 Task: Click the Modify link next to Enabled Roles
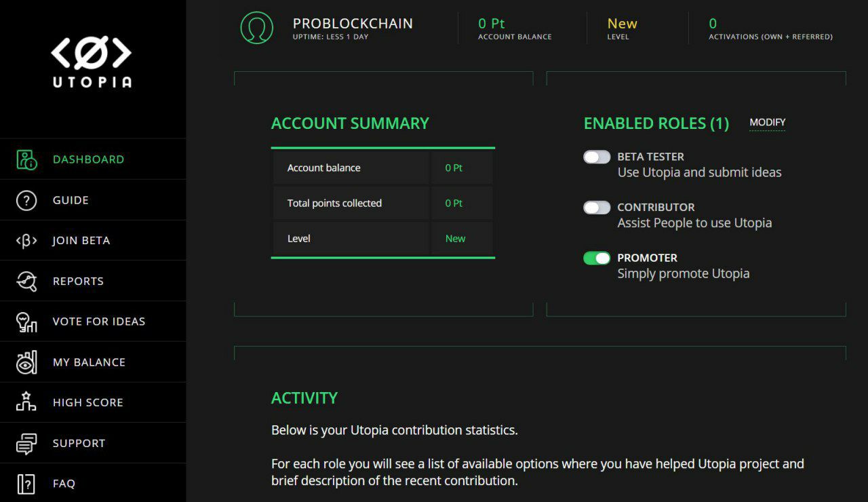(768, 123)
